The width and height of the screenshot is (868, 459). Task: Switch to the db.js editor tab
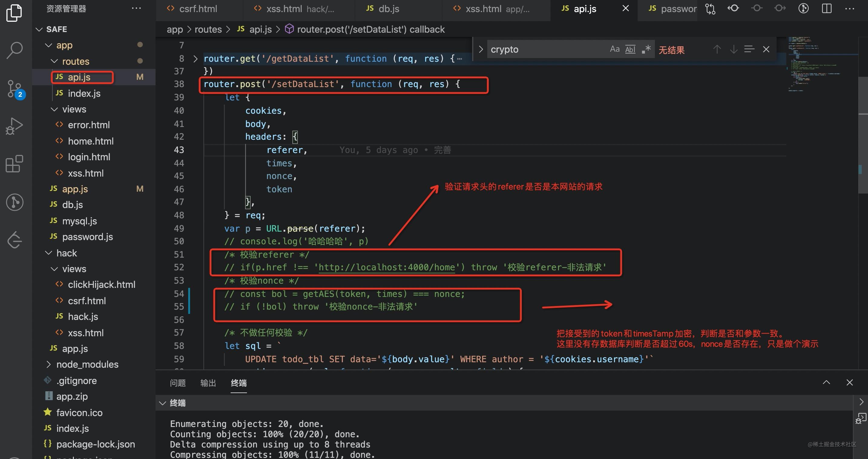point(398,9)
